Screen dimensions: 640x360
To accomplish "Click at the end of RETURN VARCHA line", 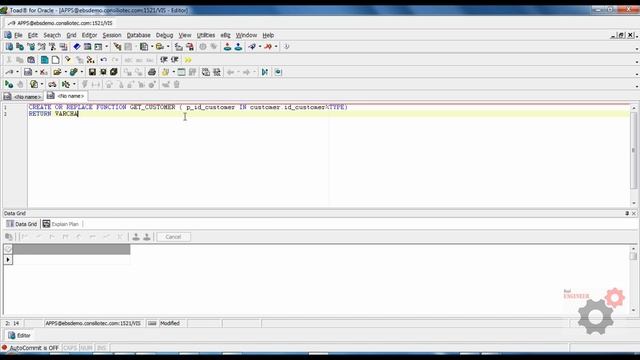I will click(78, 114).
